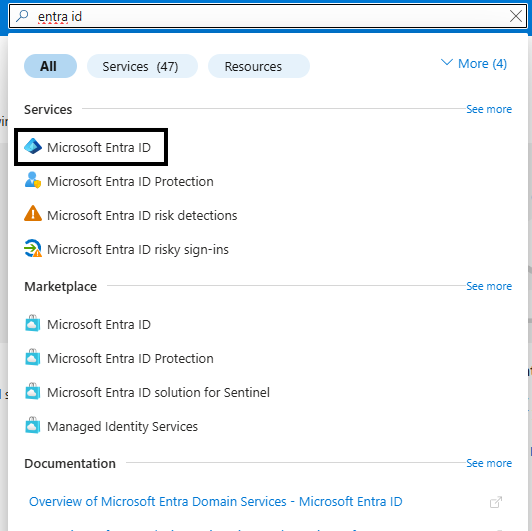Click See more next to Documentation
This screenshot has width=532, height=531.
point(489,463)
